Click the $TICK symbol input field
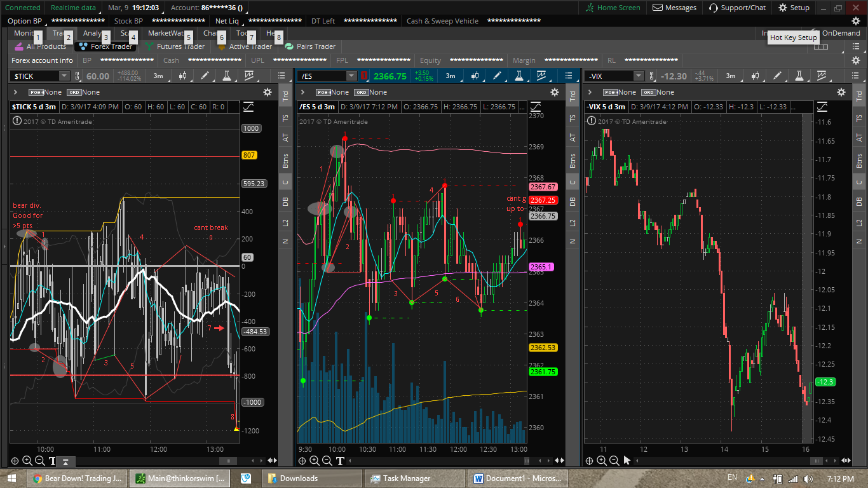 point(35,76)
